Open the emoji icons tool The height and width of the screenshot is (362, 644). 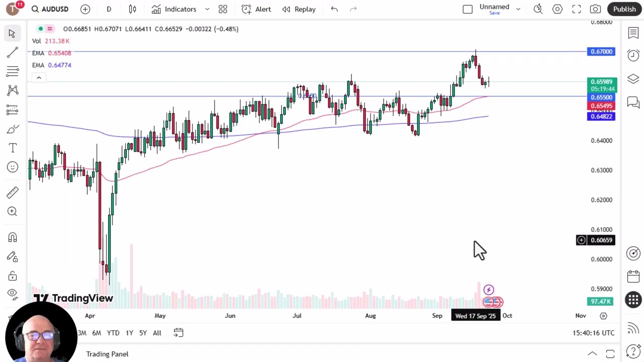13,167
